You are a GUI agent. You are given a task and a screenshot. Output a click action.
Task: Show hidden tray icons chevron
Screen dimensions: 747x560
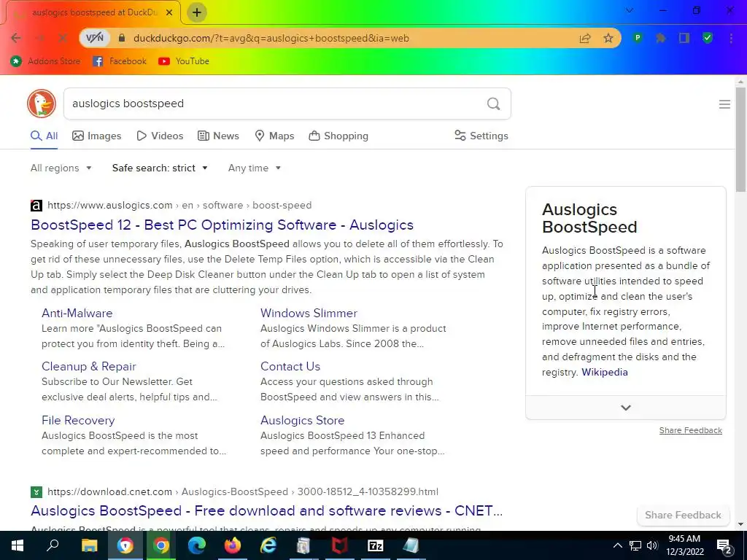coord(617,545)
